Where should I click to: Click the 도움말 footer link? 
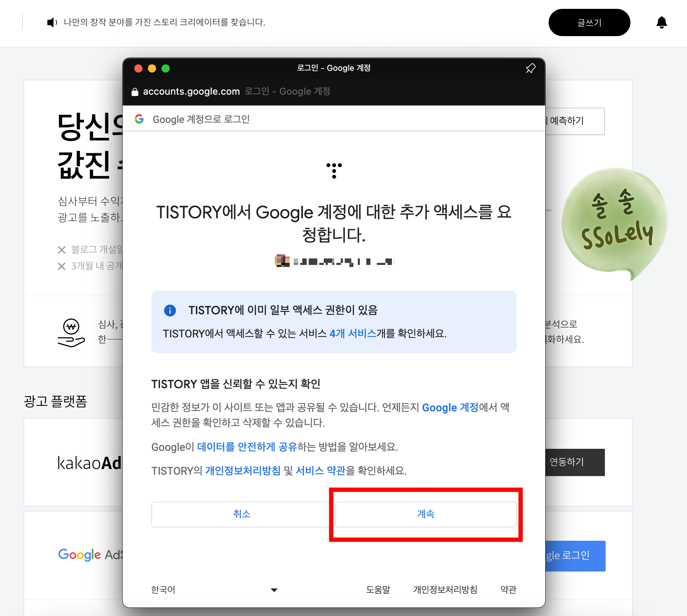378,590
